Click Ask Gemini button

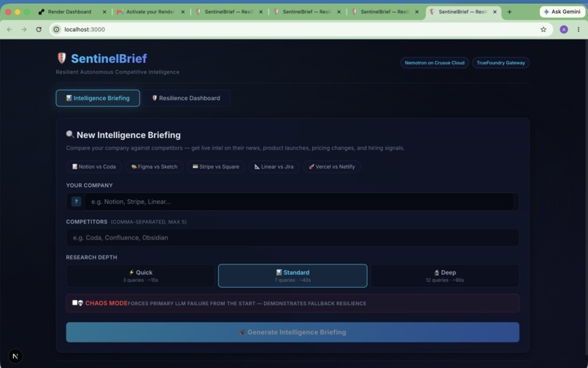(x=562, y=12)
